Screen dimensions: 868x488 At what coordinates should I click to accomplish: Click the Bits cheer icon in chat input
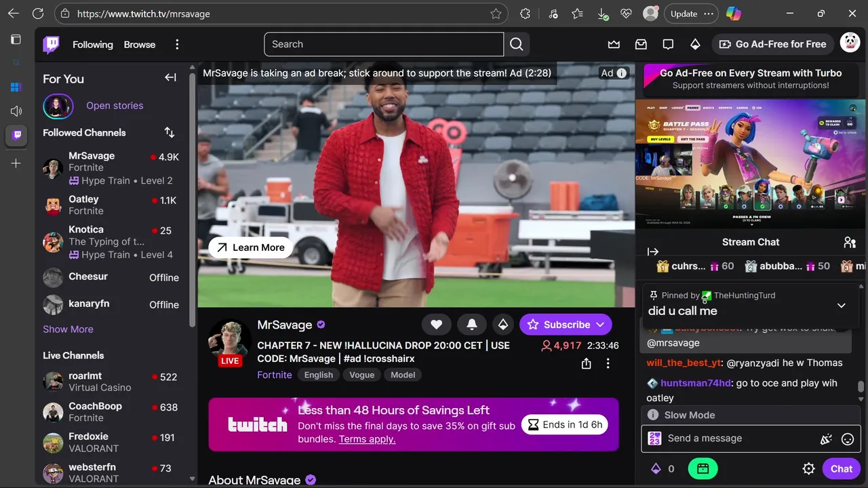(826, 439)
